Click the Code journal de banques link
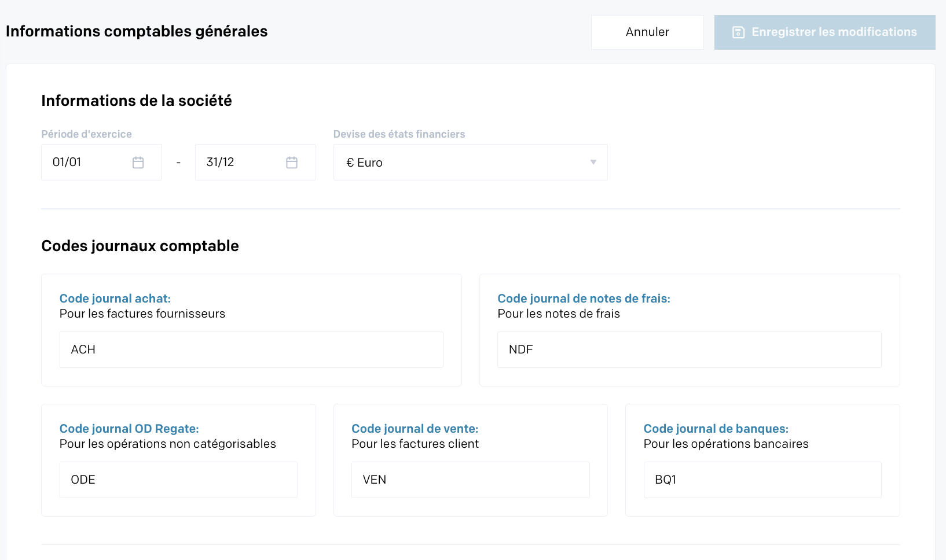Image resolution: width=946 pixels, height=560 pixels. coord(716,429)
